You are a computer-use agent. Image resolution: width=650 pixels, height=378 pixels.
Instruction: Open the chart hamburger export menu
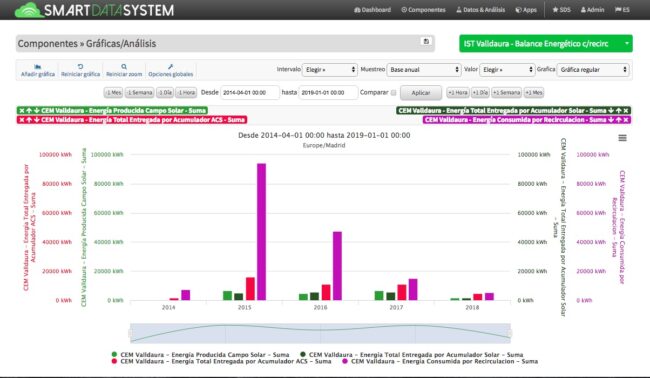tap(622, 138)
